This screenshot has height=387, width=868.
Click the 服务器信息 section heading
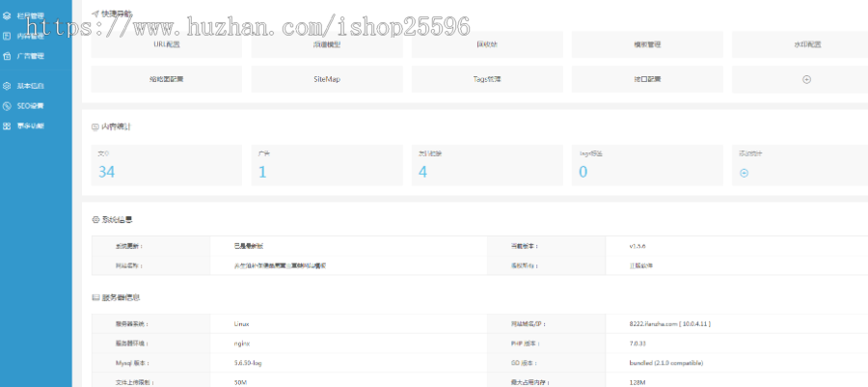121,298
